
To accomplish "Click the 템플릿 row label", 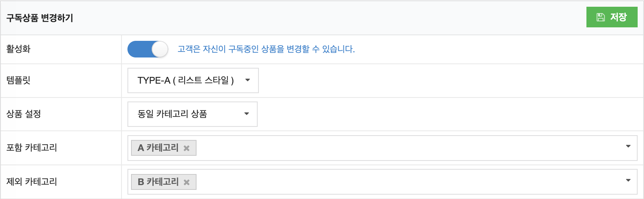I will click(18, 80).
